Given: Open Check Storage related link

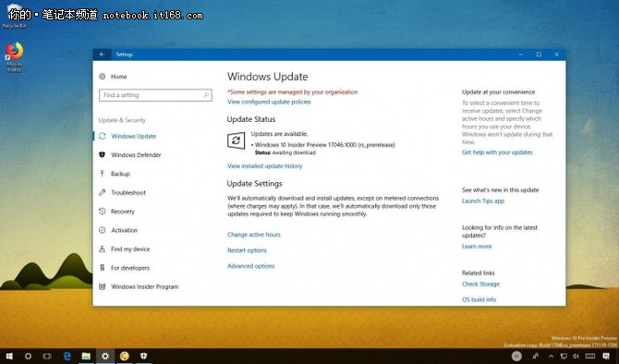Looking at the screenshot, I should (480, 284).
